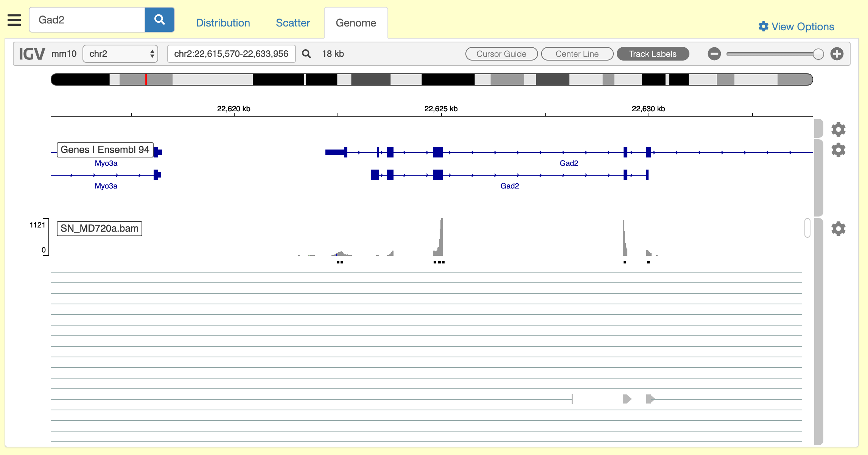Zoom out using the minus icon

click(714, 54)
